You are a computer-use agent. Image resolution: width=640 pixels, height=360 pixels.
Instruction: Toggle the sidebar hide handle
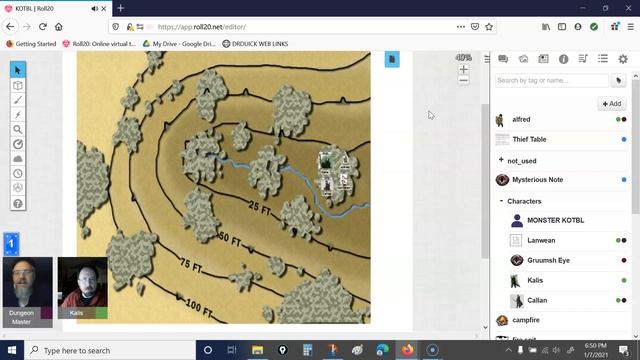pyautogui.click(x=487, y=59)
